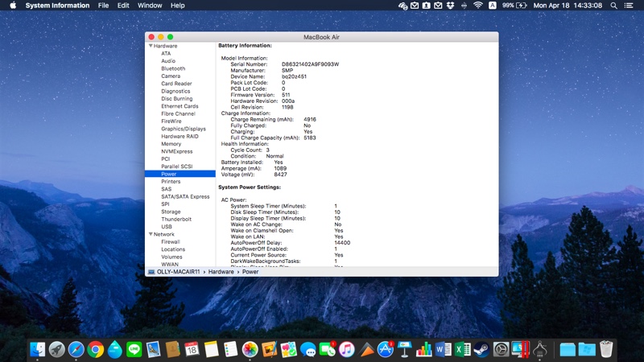
Task: Open Calendar icon showing 18
Action: (192, 350)
